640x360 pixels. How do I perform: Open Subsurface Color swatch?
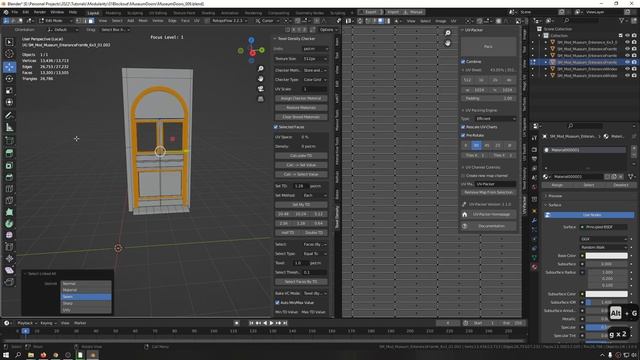tap(607, 294)
